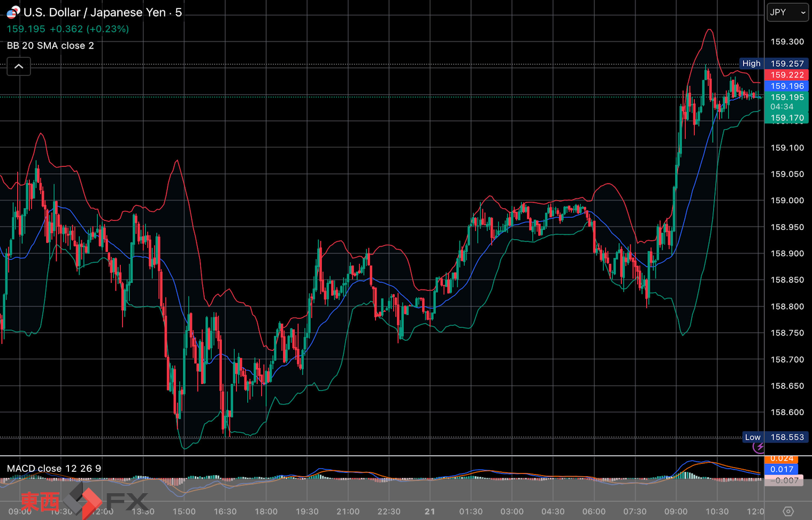The image size is (812, 520).
Task: Click the green current price 159.195 tag
Action: click(786, 97)
